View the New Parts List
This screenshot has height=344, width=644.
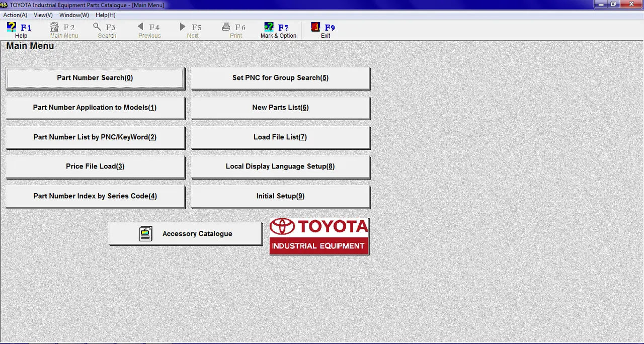click(280, 108)
